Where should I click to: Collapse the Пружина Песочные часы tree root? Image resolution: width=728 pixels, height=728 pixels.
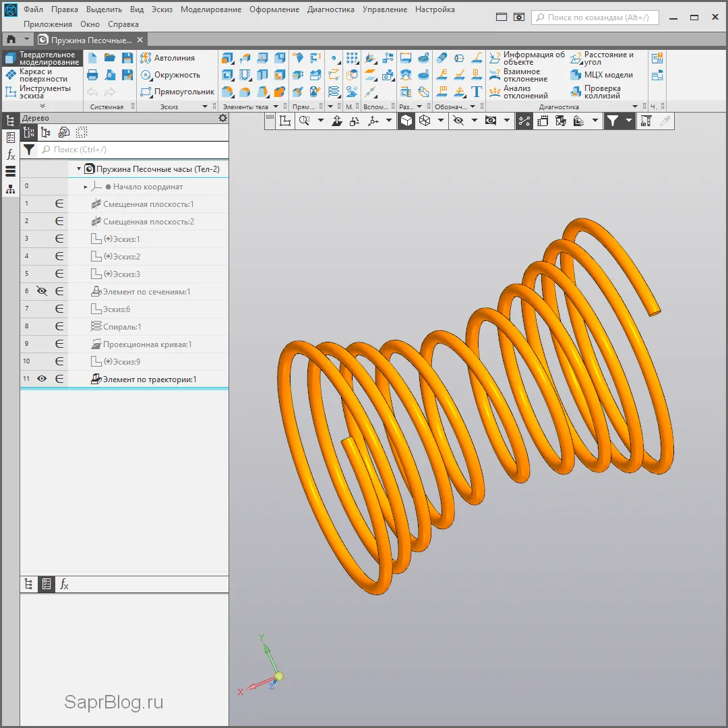click(79, 169)
